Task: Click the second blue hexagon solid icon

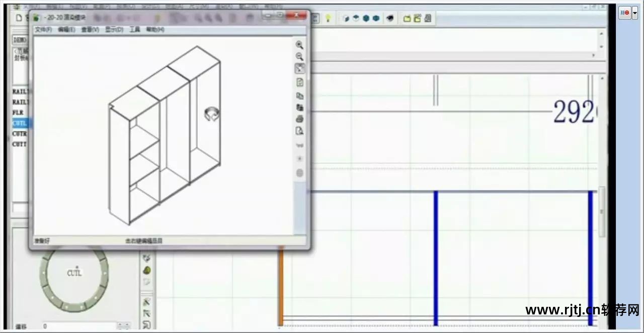Action: tap(376, 18)
